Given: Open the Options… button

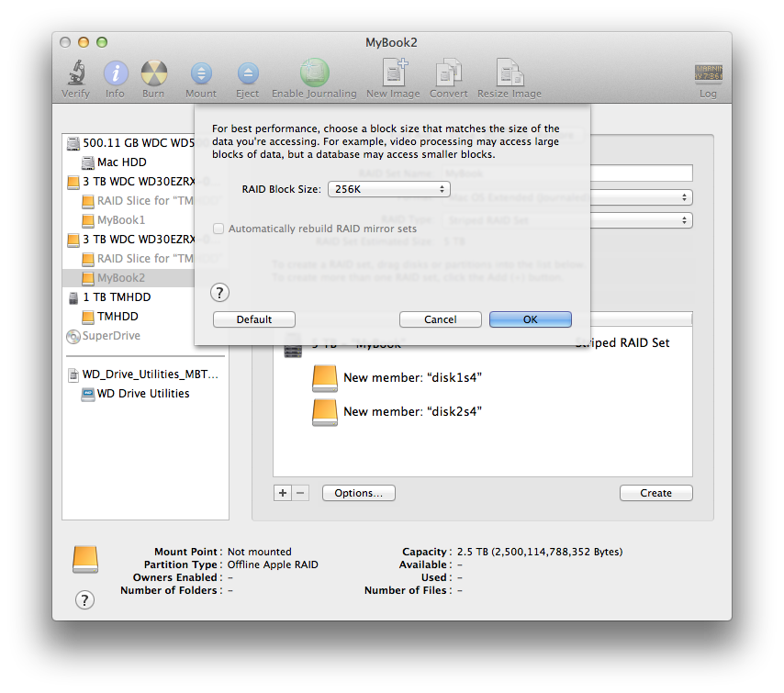Looking at the screenshot, I should 359,493.
